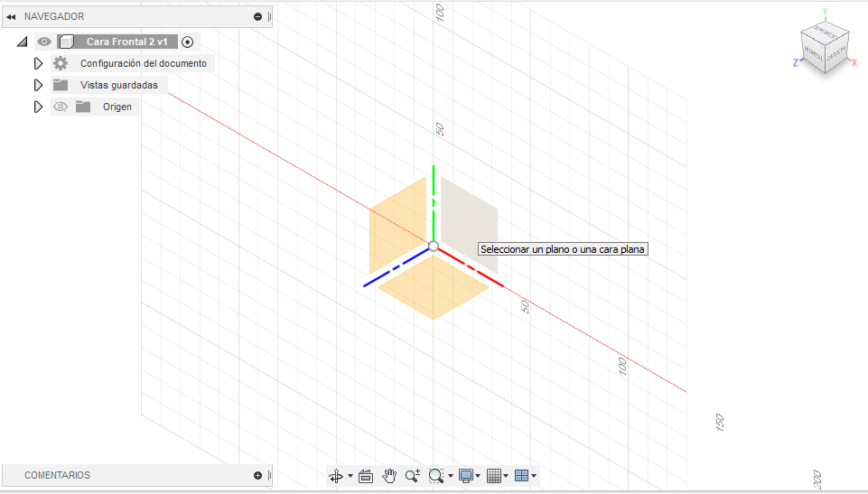The image size is (868, 494).
Task: Click the Navegador panel resize grip
Action: coord(269,16)
